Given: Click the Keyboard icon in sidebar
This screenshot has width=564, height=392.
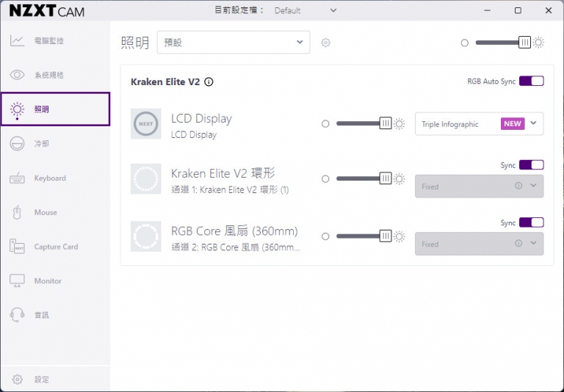Looking at the screenshot, I should 17,178.
